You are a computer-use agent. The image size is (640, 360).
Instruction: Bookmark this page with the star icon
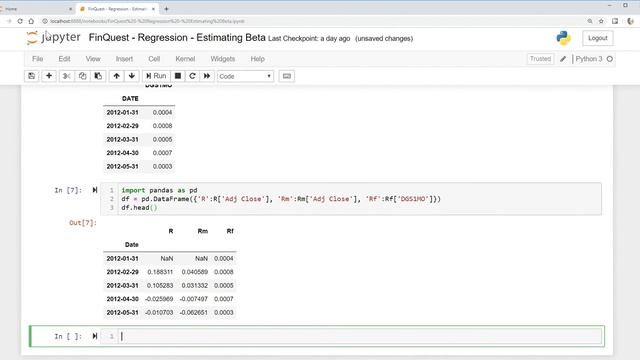(601, 21)
